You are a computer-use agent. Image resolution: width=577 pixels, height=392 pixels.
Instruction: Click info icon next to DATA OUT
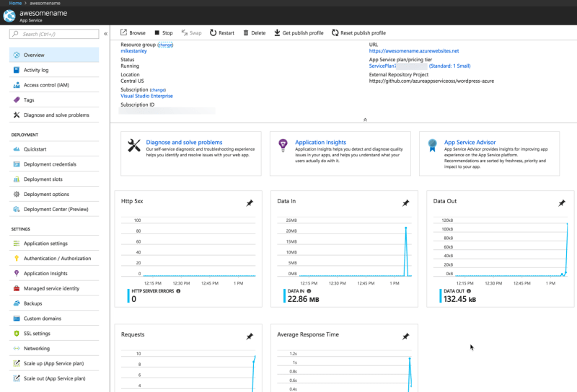point(468,291)
